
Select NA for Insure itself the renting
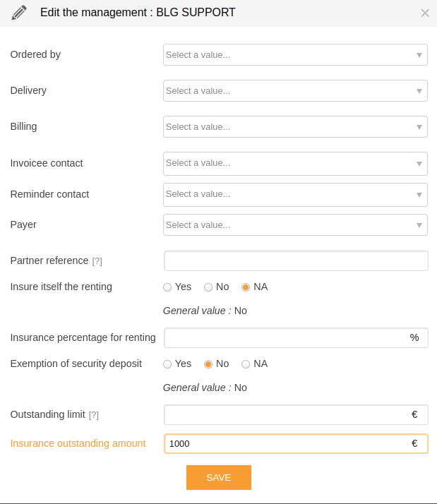(246, 287)
